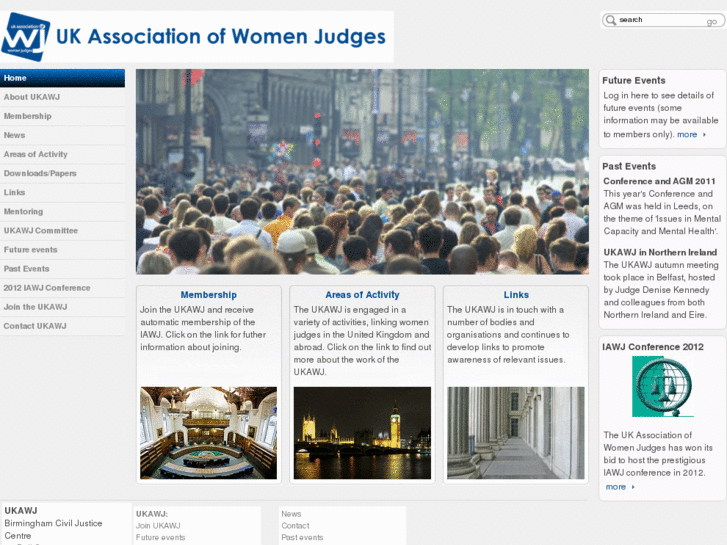The image size is (727, 545).
Task: Go to Future events in sidebar
Action: coord(62,250)
